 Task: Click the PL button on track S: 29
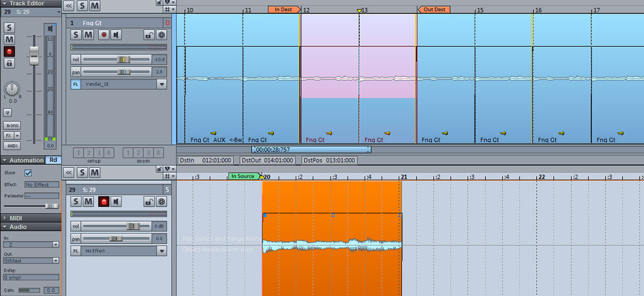coord(75,251)
